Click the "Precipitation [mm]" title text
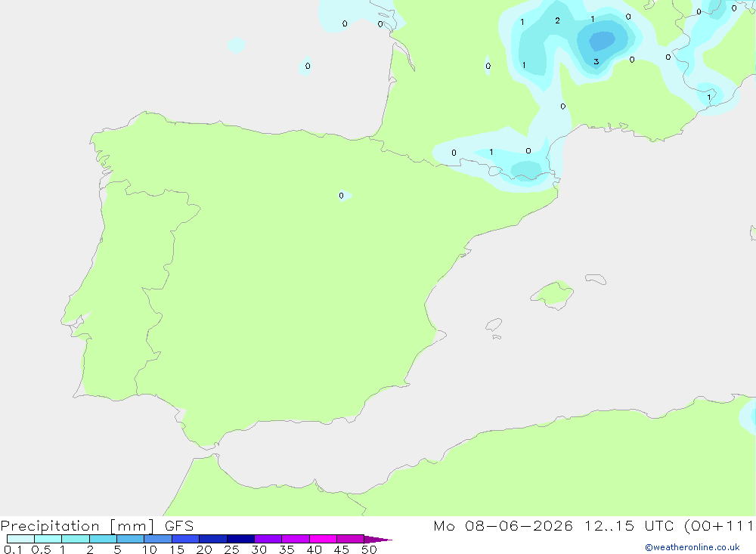 77,526
